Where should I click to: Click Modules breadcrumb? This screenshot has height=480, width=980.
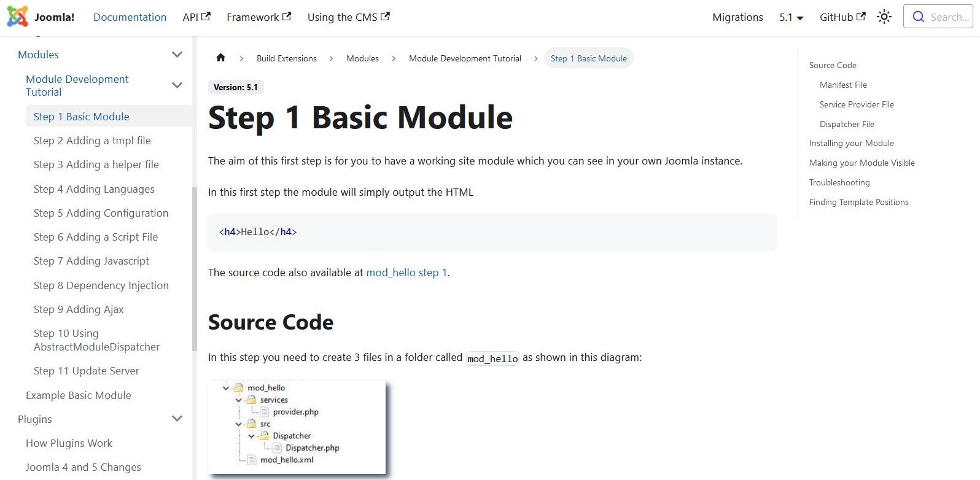tap(362, 58)
